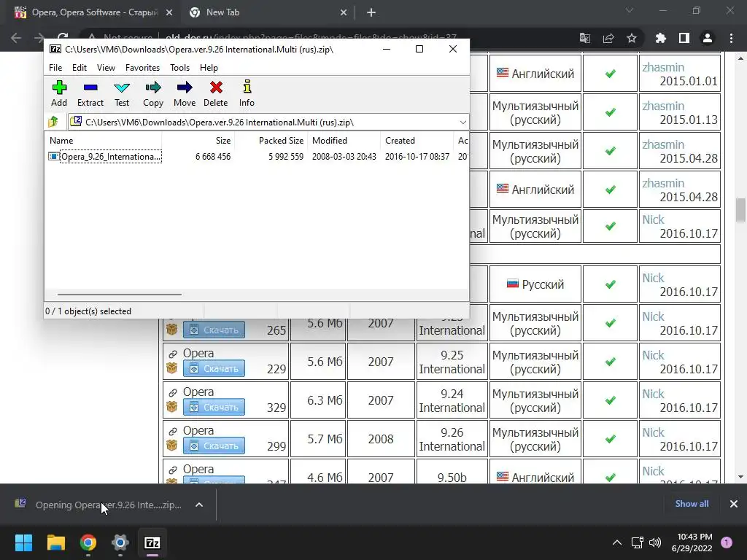Image resolution: width=747 pixels, height=560 pixels.
Task: Select the Copy toolbar icon
Action: (153, 93)
